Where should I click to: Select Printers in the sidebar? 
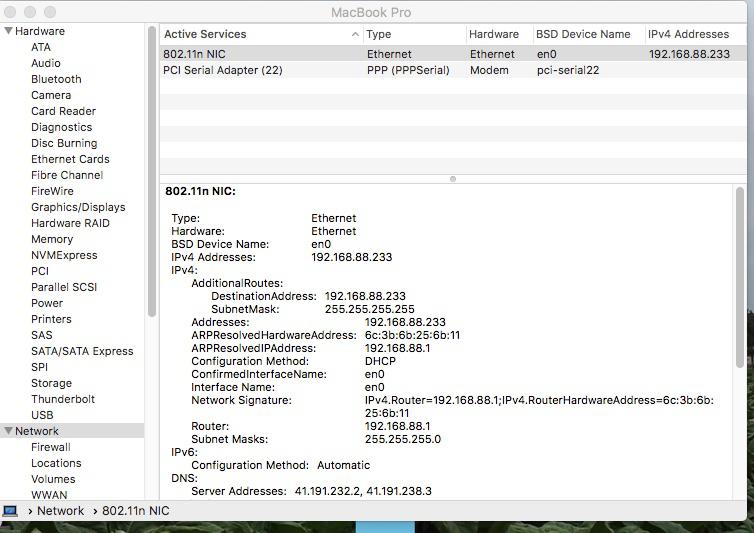coord(51,319)
